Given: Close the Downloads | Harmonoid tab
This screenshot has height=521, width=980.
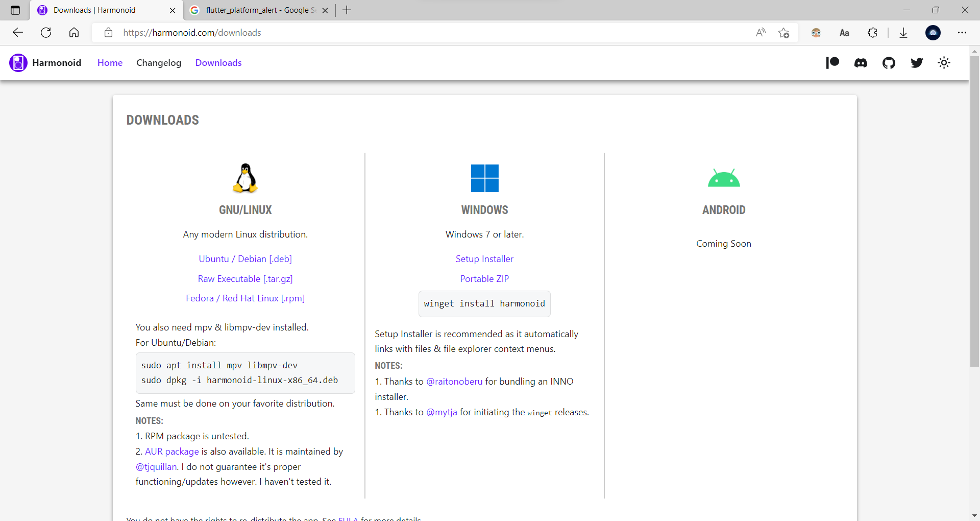Looking at the screenshot, I should point(173,10).
